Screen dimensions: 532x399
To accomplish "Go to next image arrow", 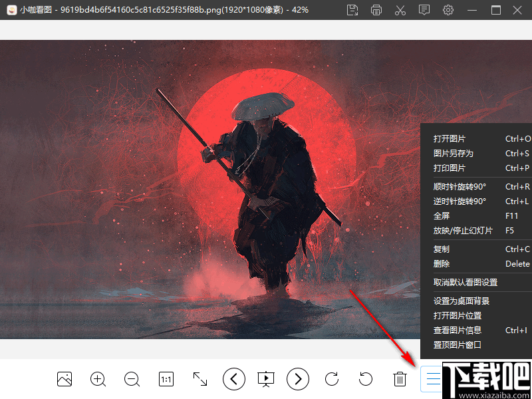I will click(x=298, y=378).
